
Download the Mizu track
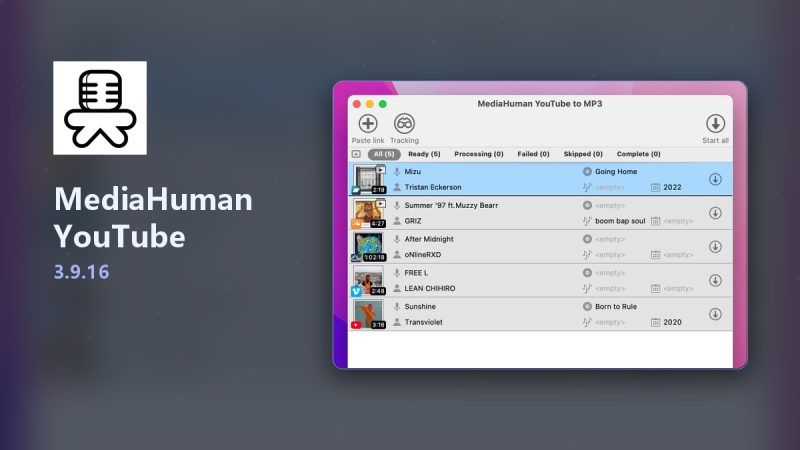click(715, 179)
